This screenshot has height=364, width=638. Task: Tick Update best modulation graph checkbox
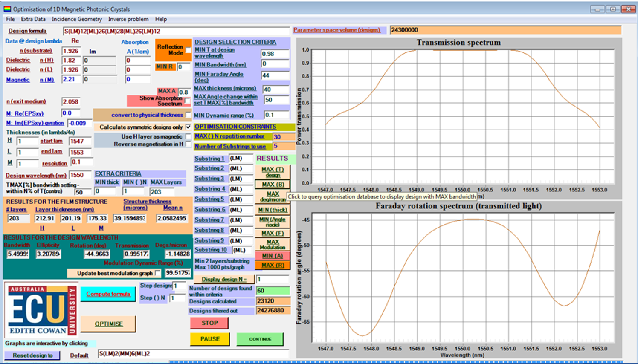pos(158,273)
